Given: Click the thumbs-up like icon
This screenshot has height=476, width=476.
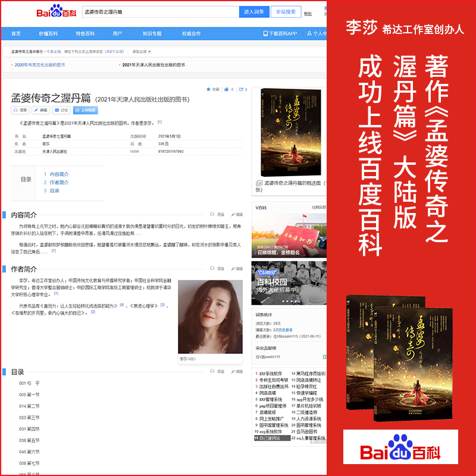Looking at the screenshot, I should (226, 89).
